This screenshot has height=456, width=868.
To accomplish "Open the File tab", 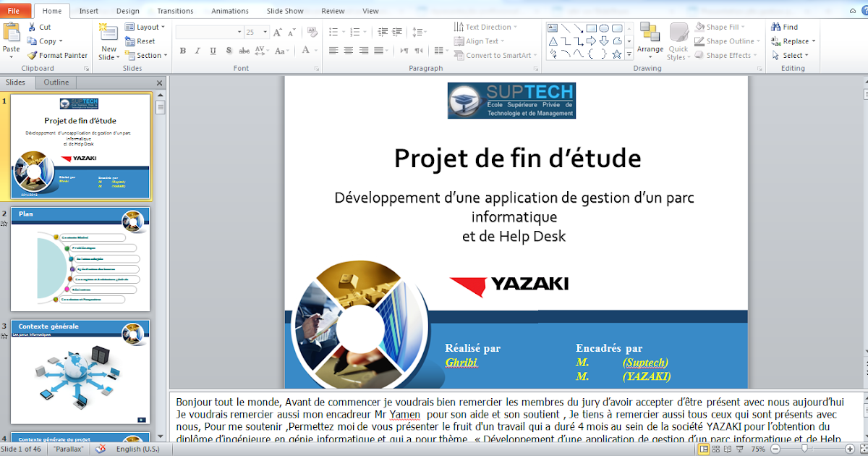I will pos(15,11).
